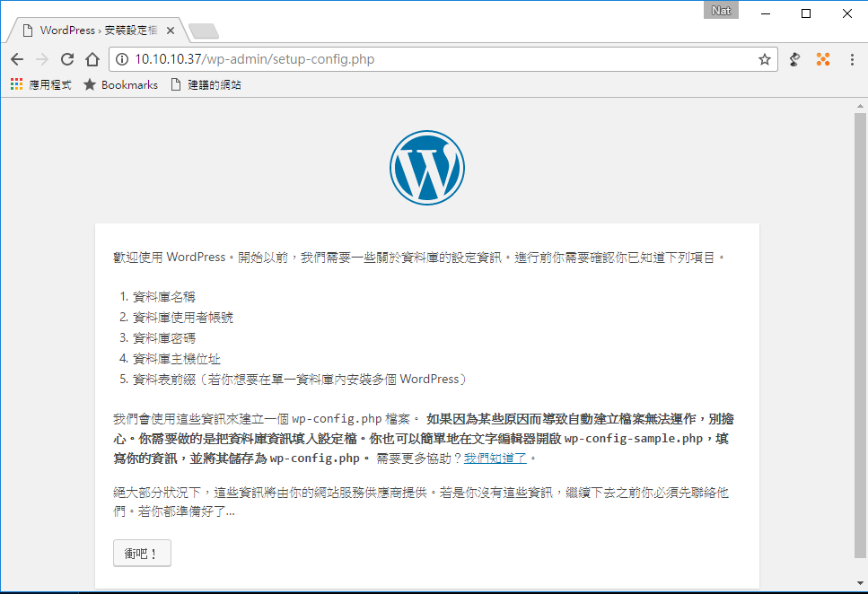Select the WordPress 安裝設定 tab
868x594 pixels.
[x=97, y=31]
